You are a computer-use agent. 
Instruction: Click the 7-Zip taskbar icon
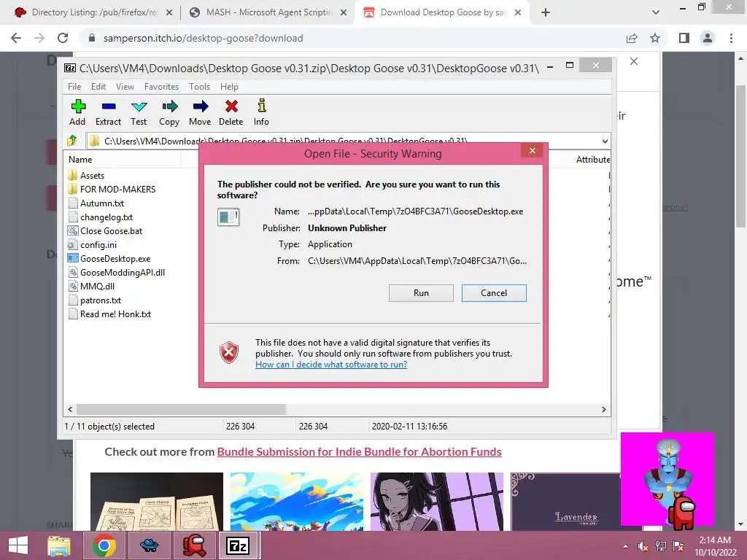239,545
